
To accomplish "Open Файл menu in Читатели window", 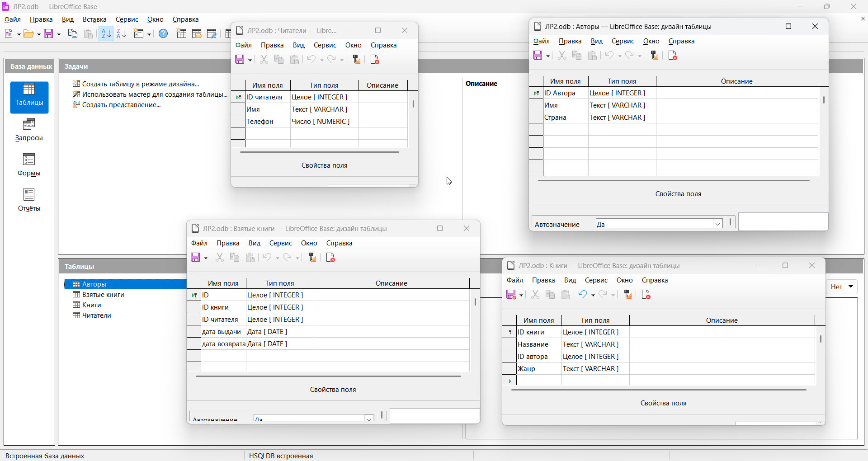I will [244, 45].
